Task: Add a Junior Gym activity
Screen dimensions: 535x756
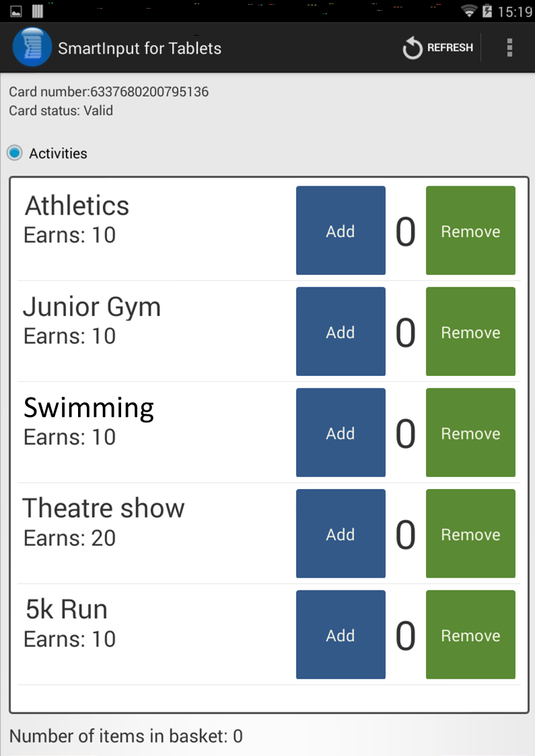Action: click(341, 331)
